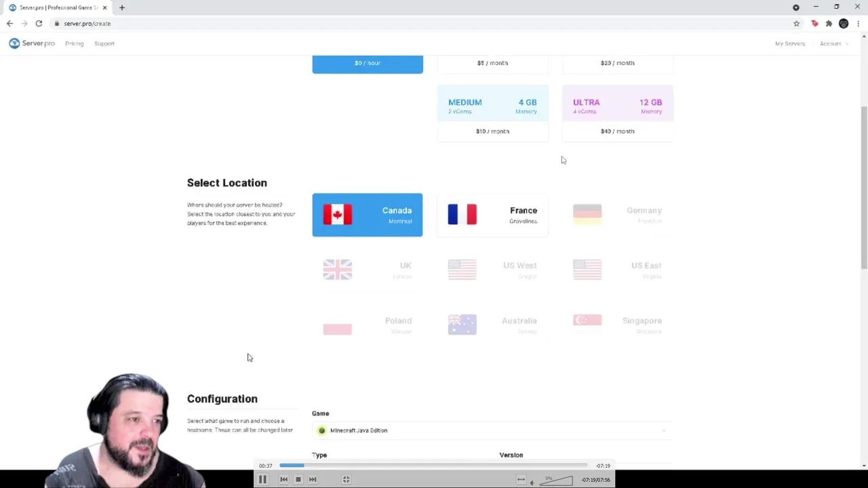Open the Pricing page

coord(75,43)
